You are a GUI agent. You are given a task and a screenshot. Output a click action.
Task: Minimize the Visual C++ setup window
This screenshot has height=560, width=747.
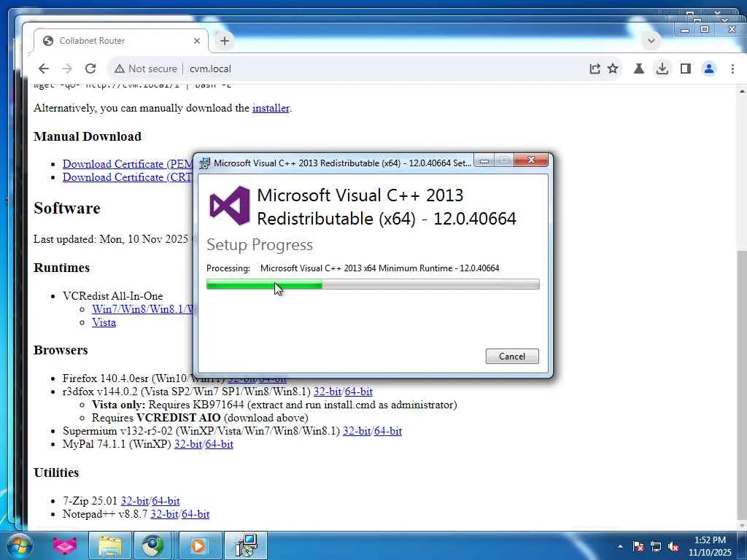(x=484, y=161)
